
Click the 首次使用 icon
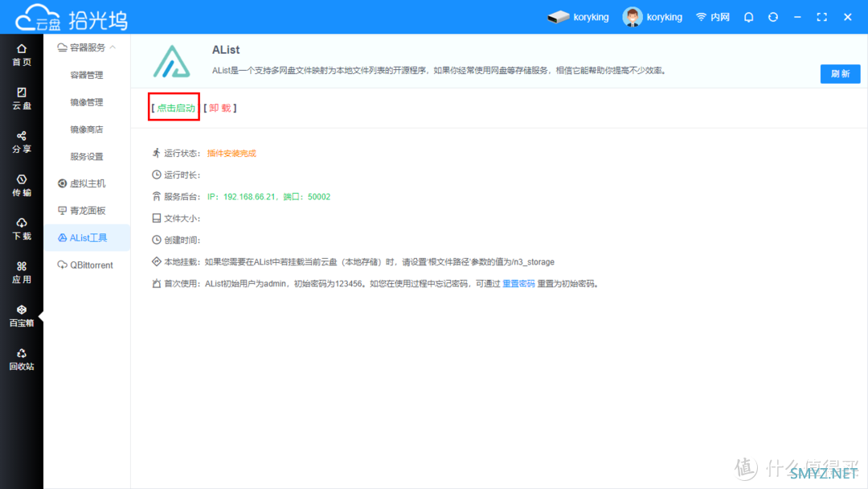[157, 283]
